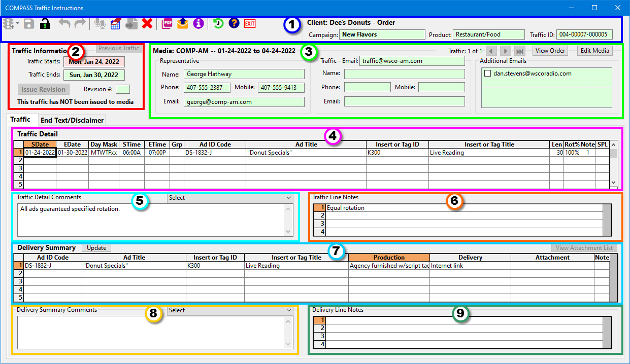Click the email envelope send icon
This screenshot has width=630, height=364.
183,24
